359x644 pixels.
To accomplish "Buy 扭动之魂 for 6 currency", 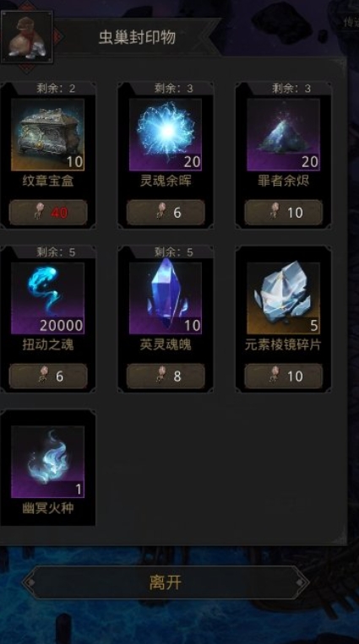I will click(x=48, y=376).
